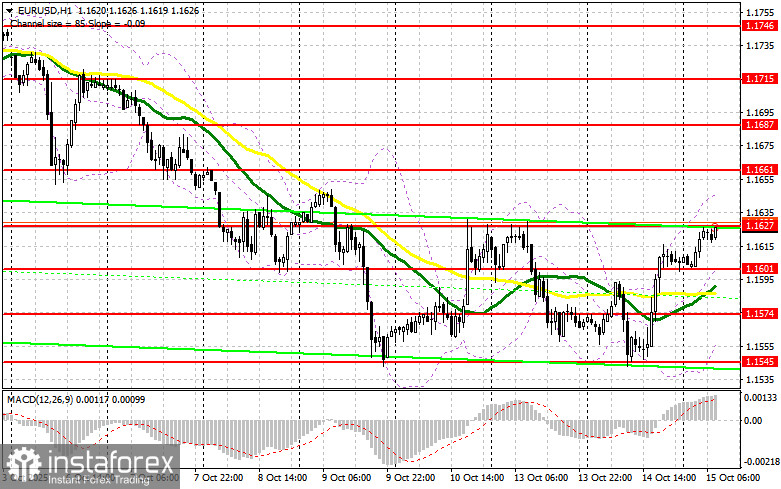This screenshot has height=489, width=781.
Task: Click the instaforex brand name text
Action: [x=111, y=463]
